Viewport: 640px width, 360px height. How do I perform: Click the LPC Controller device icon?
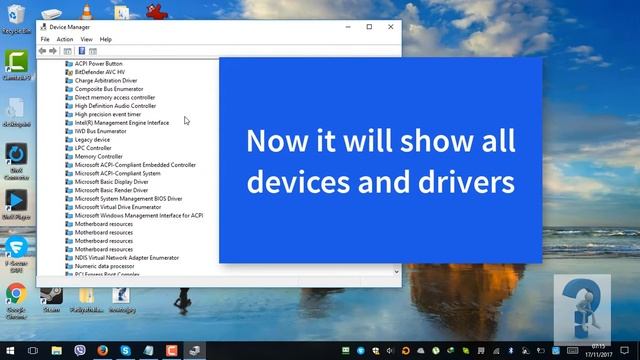tap(69, 148)
